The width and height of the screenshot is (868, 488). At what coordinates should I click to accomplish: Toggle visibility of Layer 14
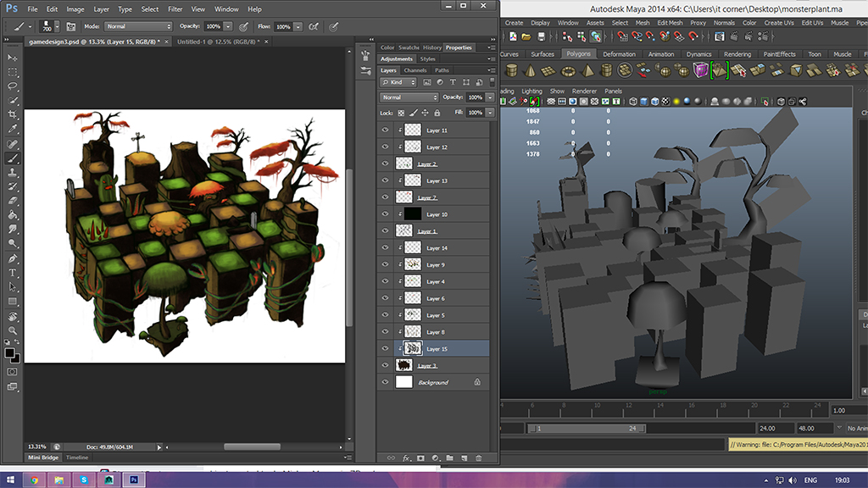point(386,248)
